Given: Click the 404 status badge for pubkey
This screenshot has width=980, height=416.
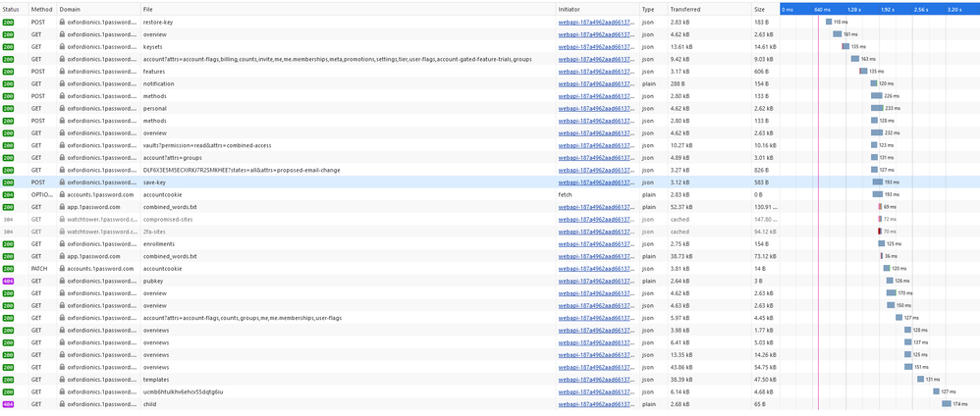Looking at the screenshot, I should tap(9, 281).
